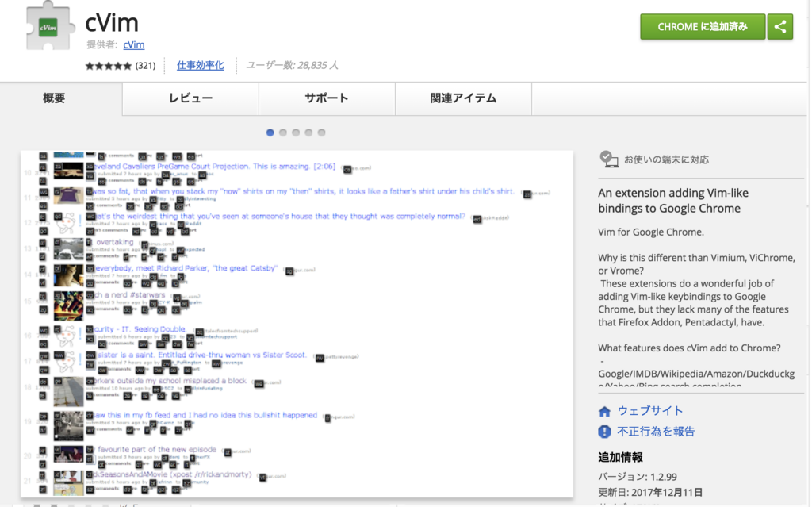This screenshot has height=507, width=812.
Task: Click the 'An extension adding Vim-like bindings' heading
Action: click(x=673, y=201)
